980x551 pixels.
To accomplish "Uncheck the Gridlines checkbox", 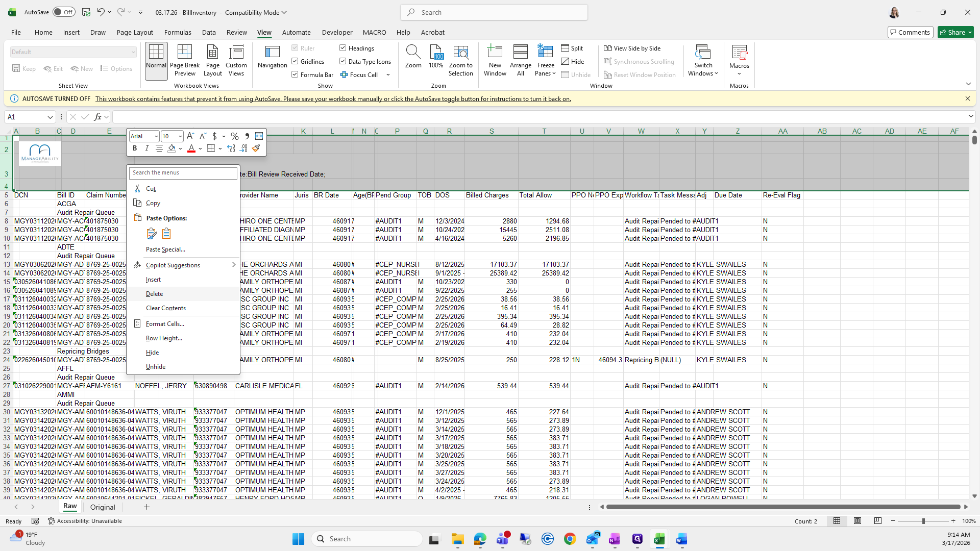I will [295, 61].
